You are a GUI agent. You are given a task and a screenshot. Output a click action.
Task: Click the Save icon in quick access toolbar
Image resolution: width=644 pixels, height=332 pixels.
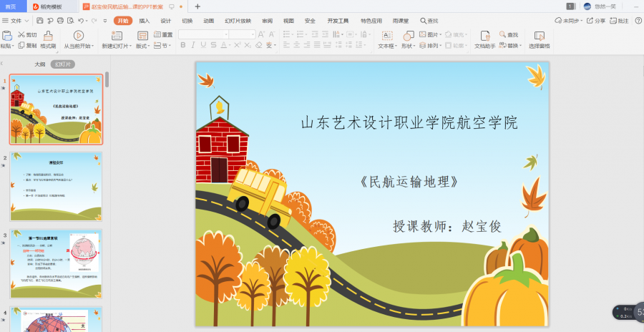(40, 21)
